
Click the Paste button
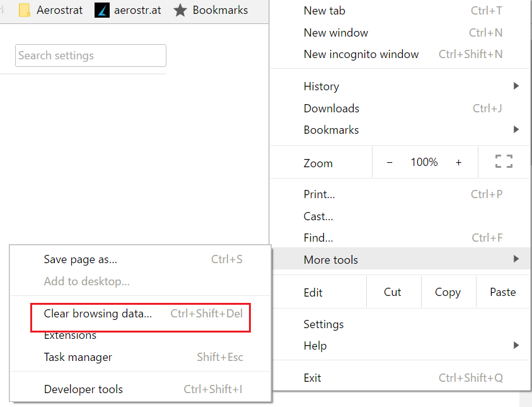[x=502, y=292]
